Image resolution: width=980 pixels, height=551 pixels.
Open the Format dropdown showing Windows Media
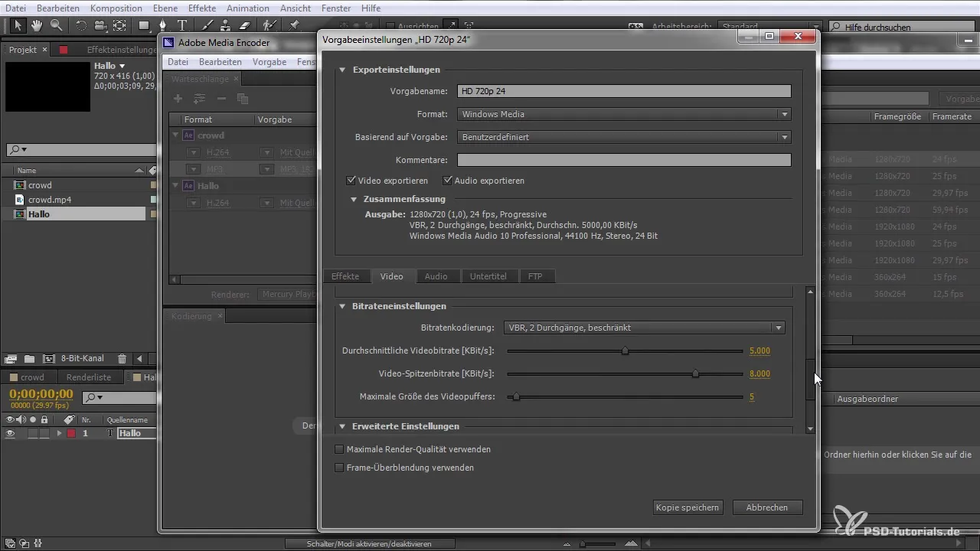[x=624, y=114]
